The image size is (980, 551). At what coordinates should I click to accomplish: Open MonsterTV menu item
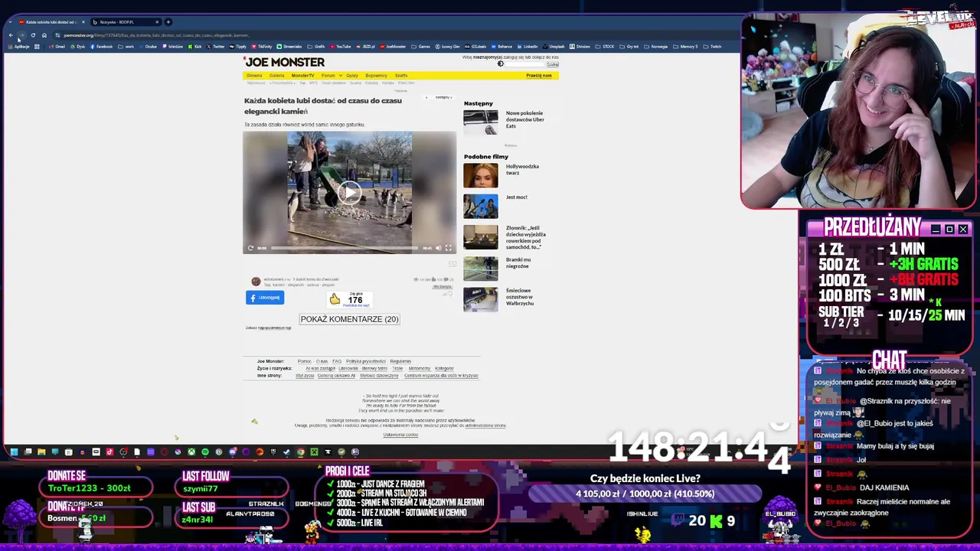tap(302, 76)
